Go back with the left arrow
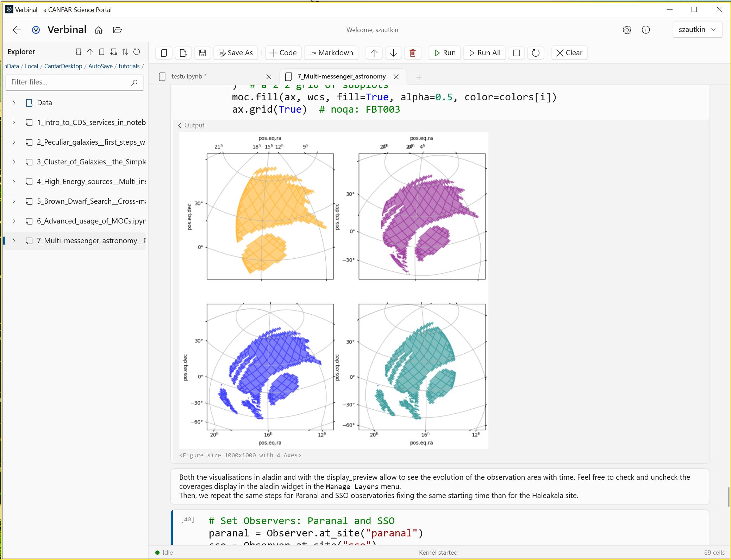 17,30
